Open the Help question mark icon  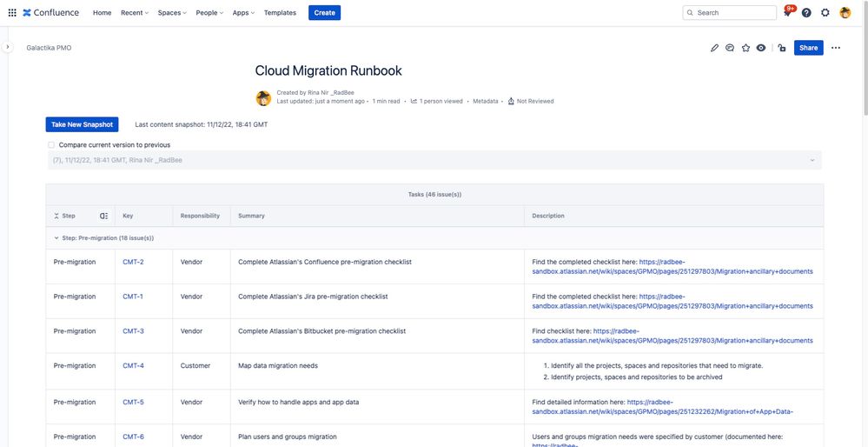point(806,12)
